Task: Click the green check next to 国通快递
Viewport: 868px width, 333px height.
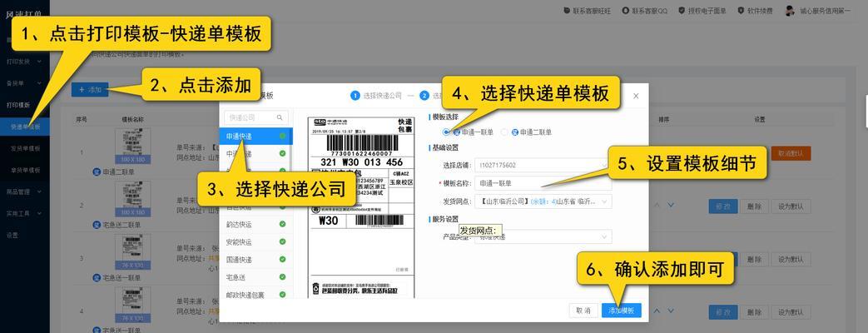Action: 283,259
